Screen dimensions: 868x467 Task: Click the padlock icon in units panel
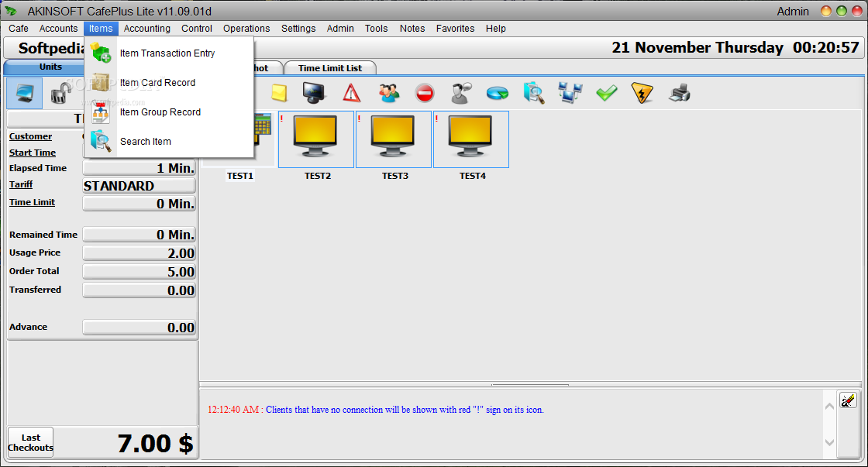pyautogui.click(x=61, y=94)
